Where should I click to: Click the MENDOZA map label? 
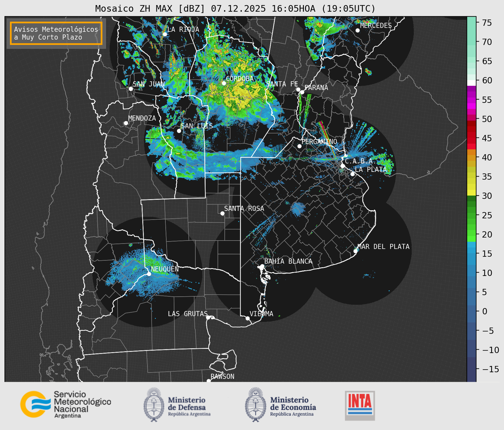pyautogui.click(x=142, y=118)
